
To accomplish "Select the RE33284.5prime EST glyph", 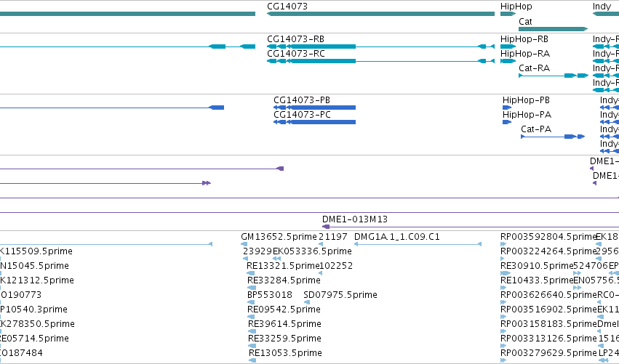I will [x=252, y=288].
